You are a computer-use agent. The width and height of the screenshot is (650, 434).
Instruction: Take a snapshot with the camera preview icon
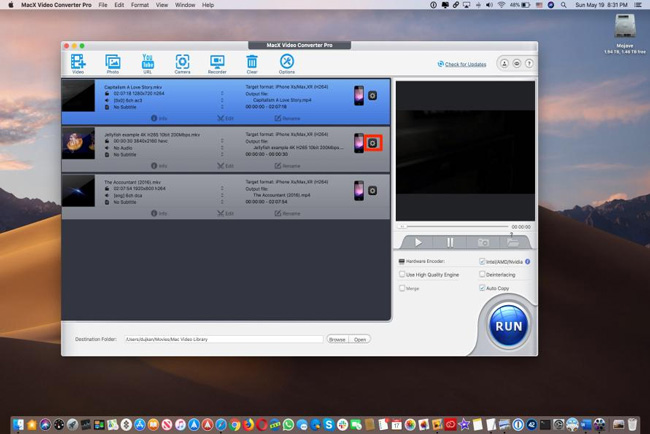point(483,242)
